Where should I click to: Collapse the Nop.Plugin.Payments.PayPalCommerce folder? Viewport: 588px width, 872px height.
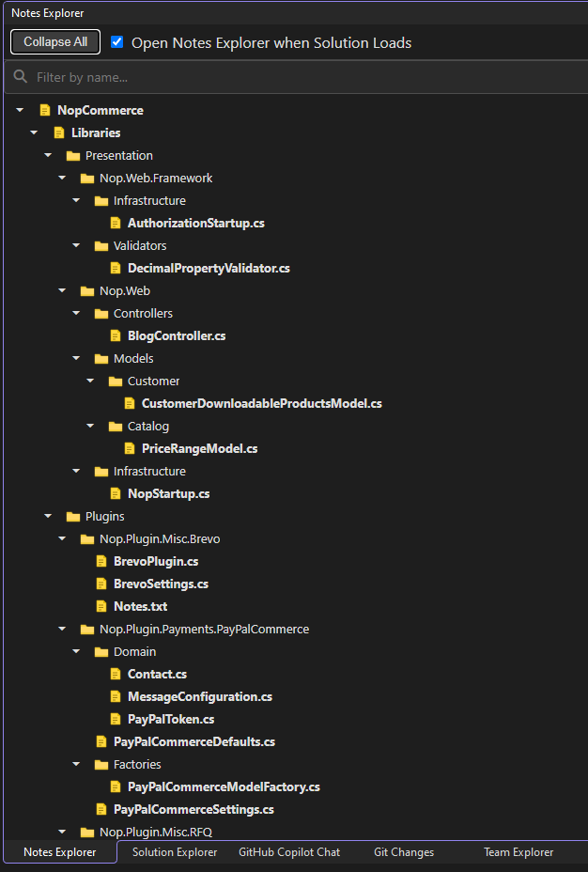(62, 629)
